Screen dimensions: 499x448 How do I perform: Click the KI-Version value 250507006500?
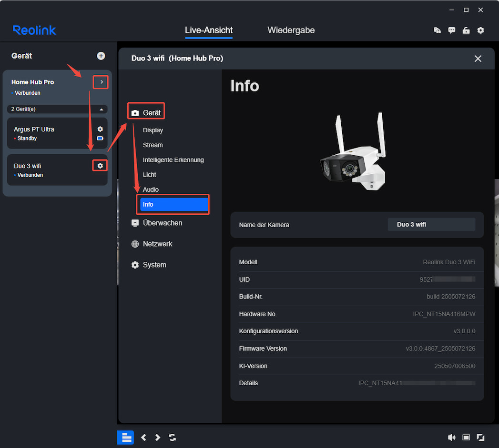pos(455,366)
